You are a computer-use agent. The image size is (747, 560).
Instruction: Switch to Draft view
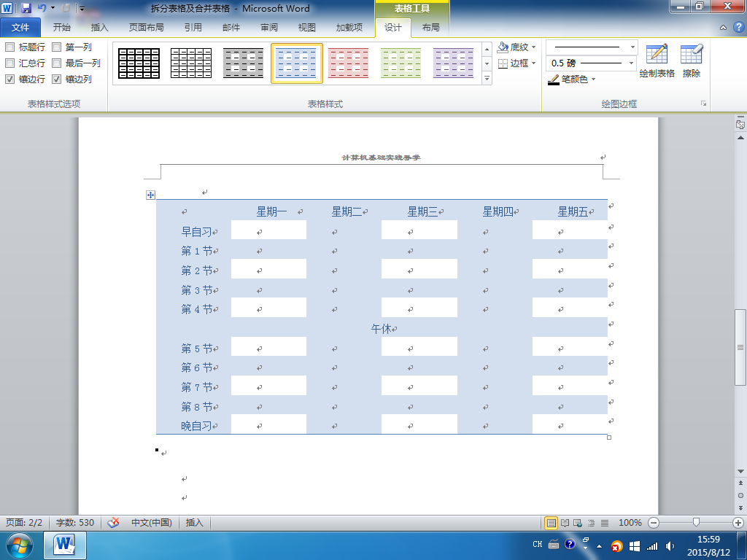pos(605,522)
